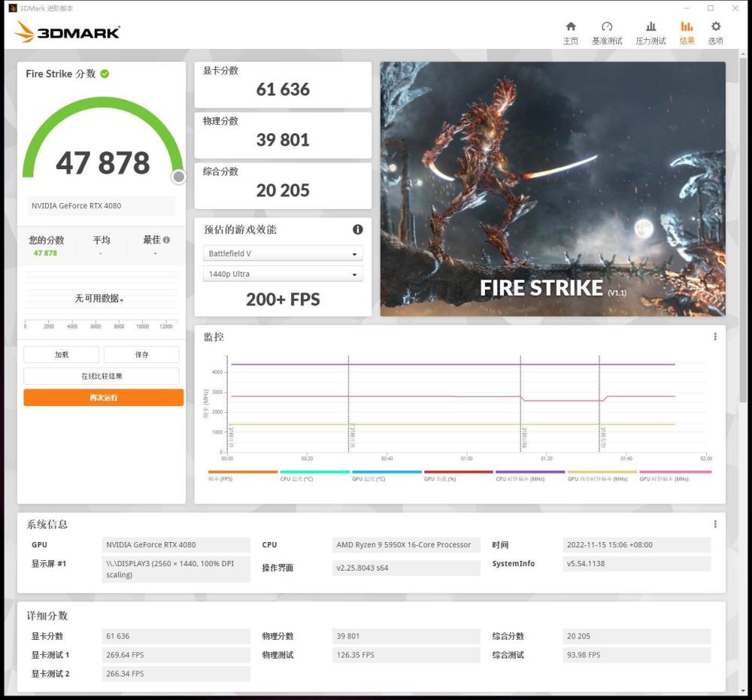This screenshot has height=700, width=752.
Task: Click the small info icon next to 最佳
Action: pyautogui.click(x=166, y=240)
